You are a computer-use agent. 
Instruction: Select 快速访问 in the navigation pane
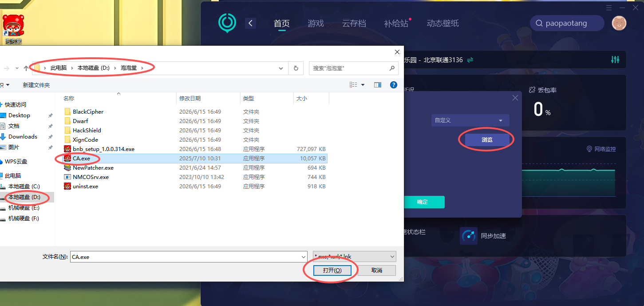point(16,104)
